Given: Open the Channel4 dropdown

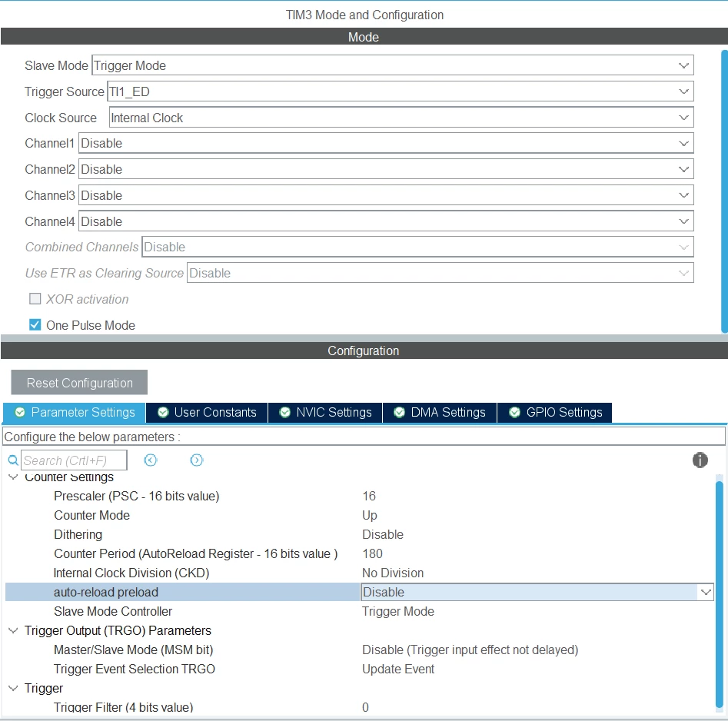Looking at the screenshot, I should pyautogui.click(x=386, y=221).
